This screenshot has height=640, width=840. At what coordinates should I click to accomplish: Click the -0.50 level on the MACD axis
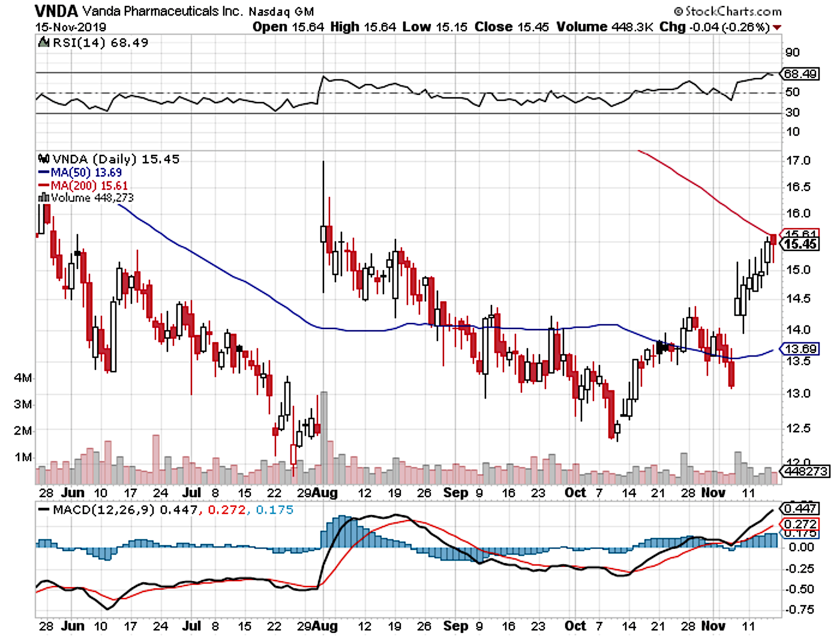pos(799,589)
